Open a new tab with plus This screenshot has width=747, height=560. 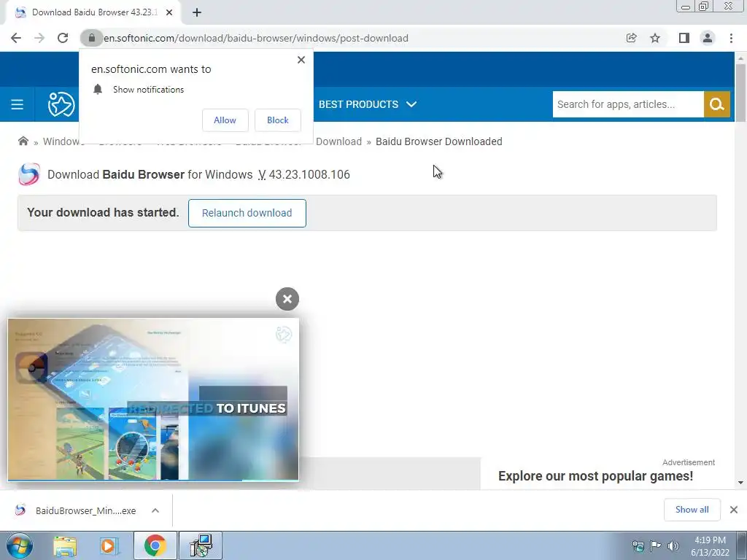pos(197,12)
